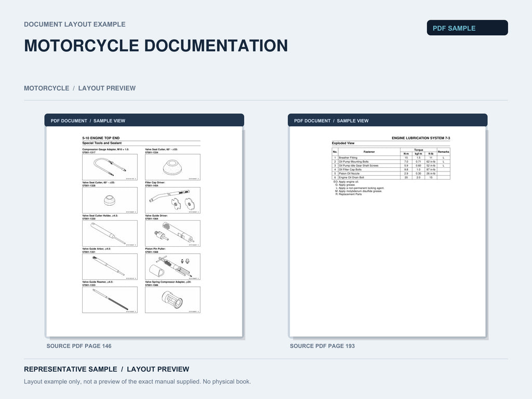This screenshot has width=532, height=399.
Task: Select the "Oil Pump Mounting Bolts" row
Action: [x=391, y=162]
